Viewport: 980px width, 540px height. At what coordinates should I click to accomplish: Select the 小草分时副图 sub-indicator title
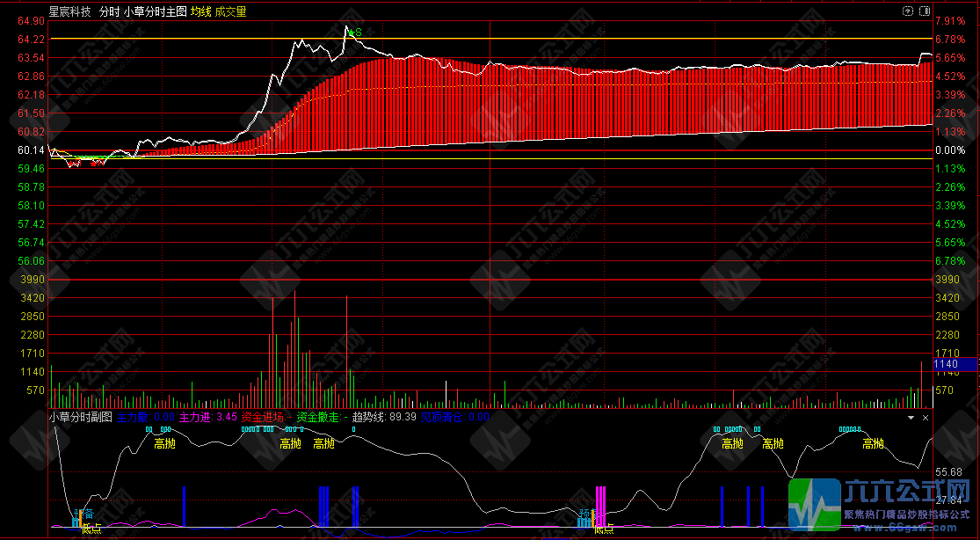[x=80, y=418]
